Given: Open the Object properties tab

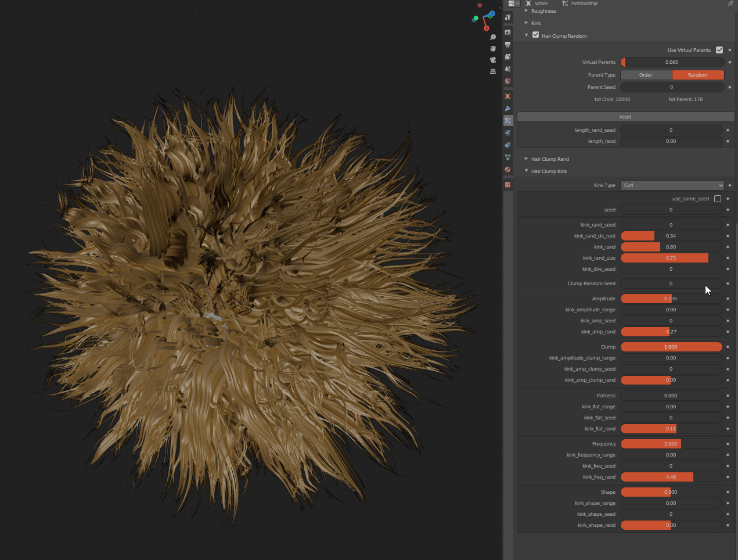Looking at the screenshot, I should click(507, 96).
